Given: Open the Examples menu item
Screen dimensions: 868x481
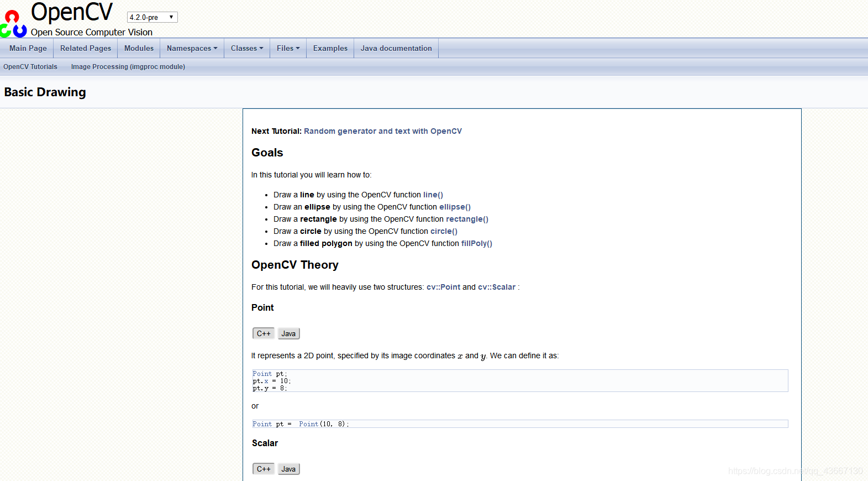Looking at the screenshot, I should click(x=330, y=48).
